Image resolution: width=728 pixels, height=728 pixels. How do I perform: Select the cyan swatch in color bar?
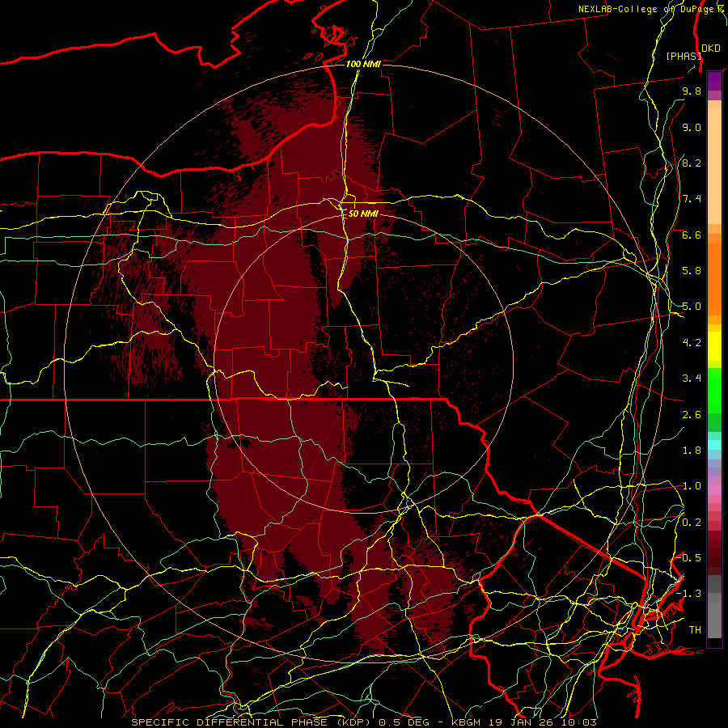pos(714,444)
